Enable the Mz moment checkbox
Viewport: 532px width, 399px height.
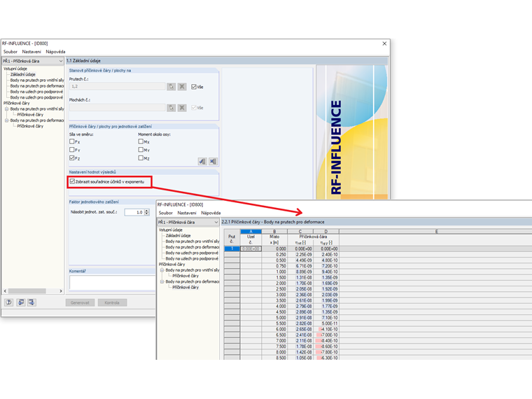pos(141,157)
